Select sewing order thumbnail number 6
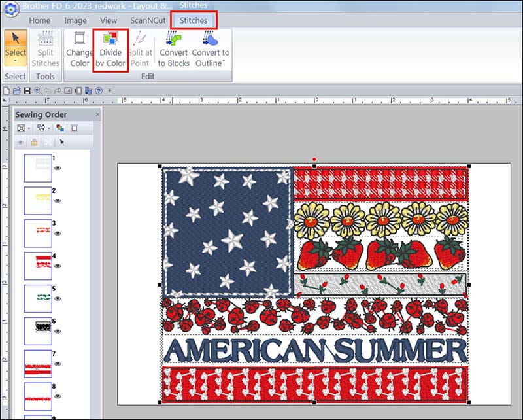Screen dimensions: 523x420 click(x=37, y=331)
